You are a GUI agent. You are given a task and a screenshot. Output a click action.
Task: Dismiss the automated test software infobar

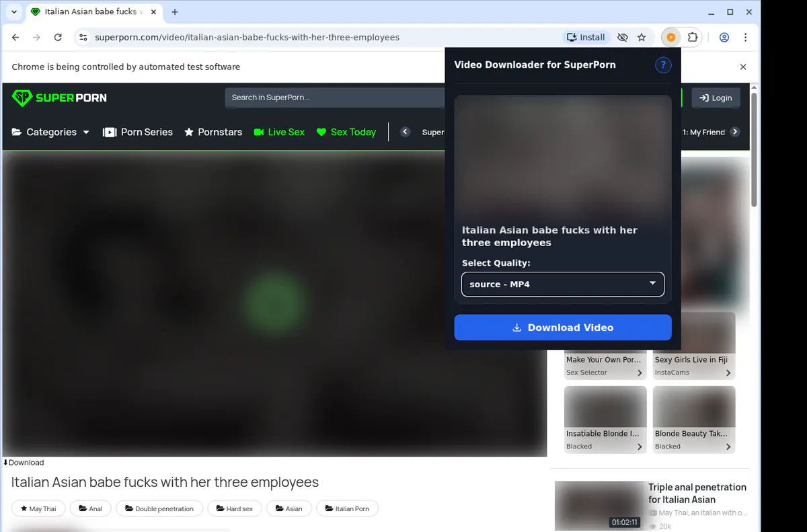(x=743, y=67)
